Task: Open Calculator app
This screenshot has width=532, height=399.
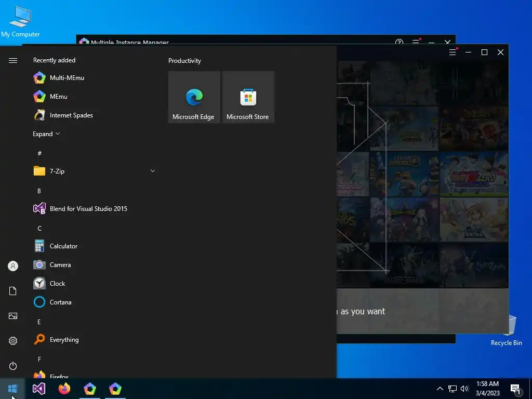Action: click(95, 246)
